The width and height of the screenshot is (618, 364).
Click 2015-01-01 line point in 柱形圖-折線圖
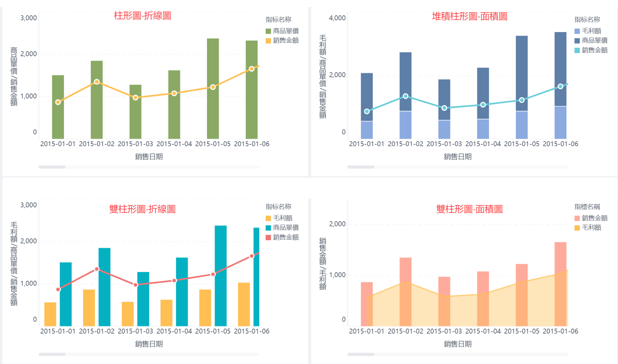tap(58, 102)
